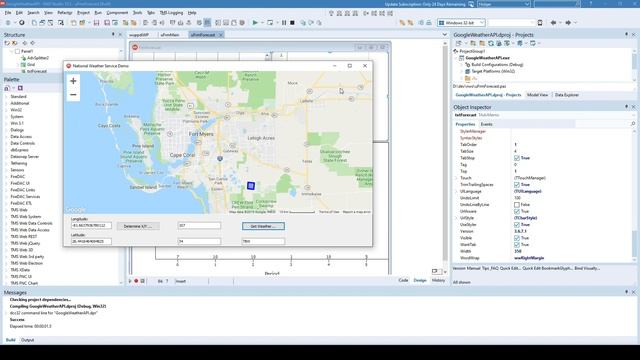Toggle the UseStyle checkbox
Image resolution: width=640 pixels, height=360 pixels.
pos(517,225)
